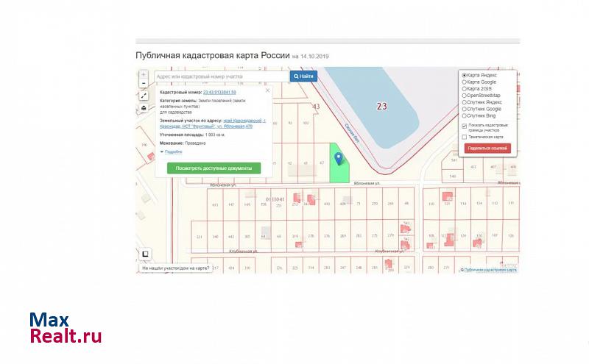The height and width of the screenshot is (364, 589).
Task: Zoom out the map with minus button
Action: tap(144, 84)
